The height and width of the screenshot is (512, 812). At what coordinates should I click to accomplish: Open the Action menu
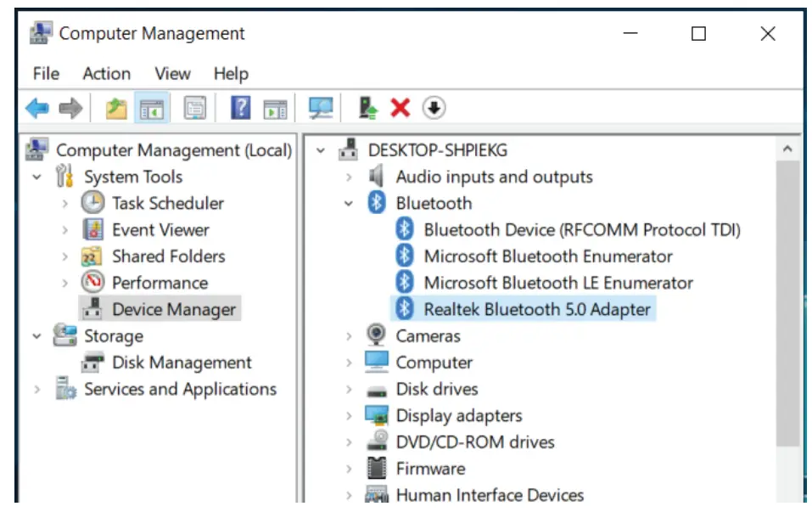106,73
